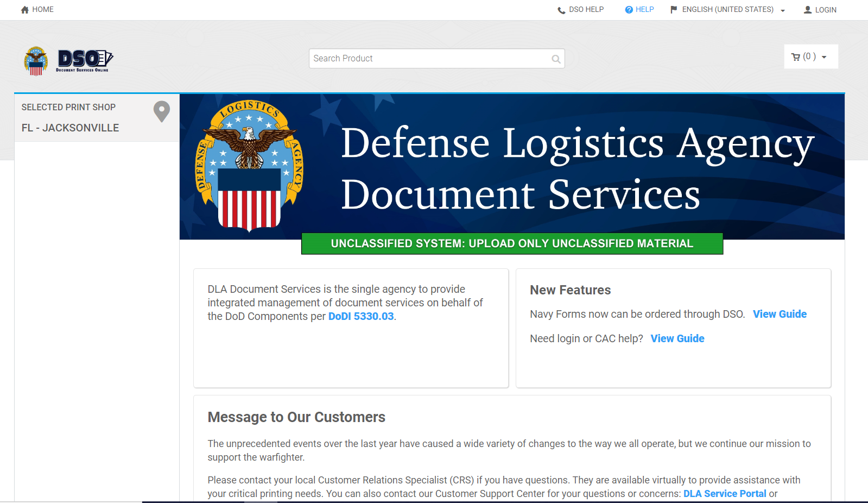Expand the English (United States) language dropdown
This screenshot has width=868, height=503.
tap(783, 10)
